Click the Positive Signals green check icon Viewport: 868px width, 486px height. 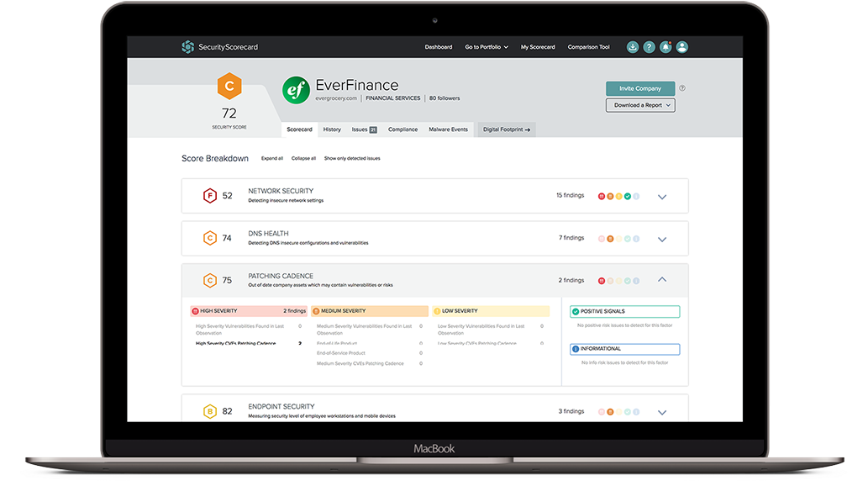coord(575,311)
